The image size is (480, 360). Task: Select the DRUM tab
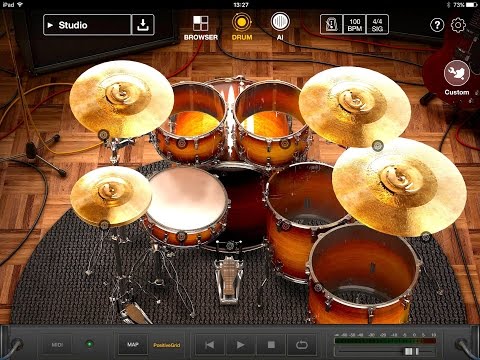[242, 27]
